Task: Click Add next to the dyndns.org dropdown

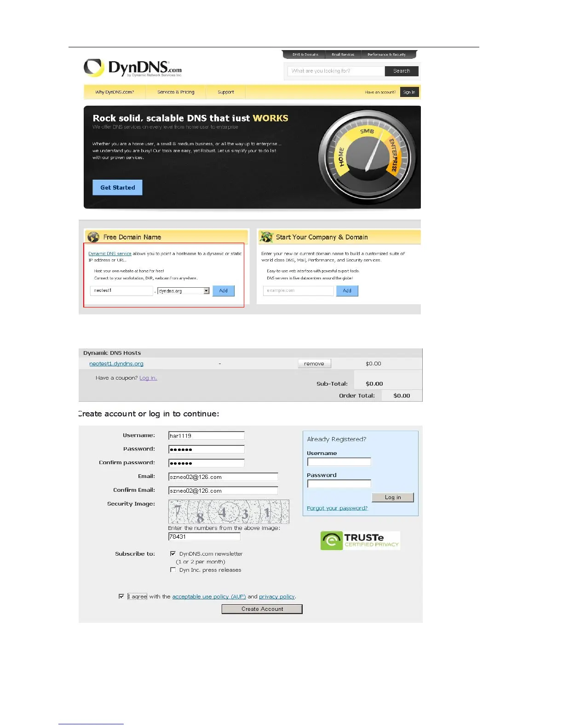Action: coord(224,291)
